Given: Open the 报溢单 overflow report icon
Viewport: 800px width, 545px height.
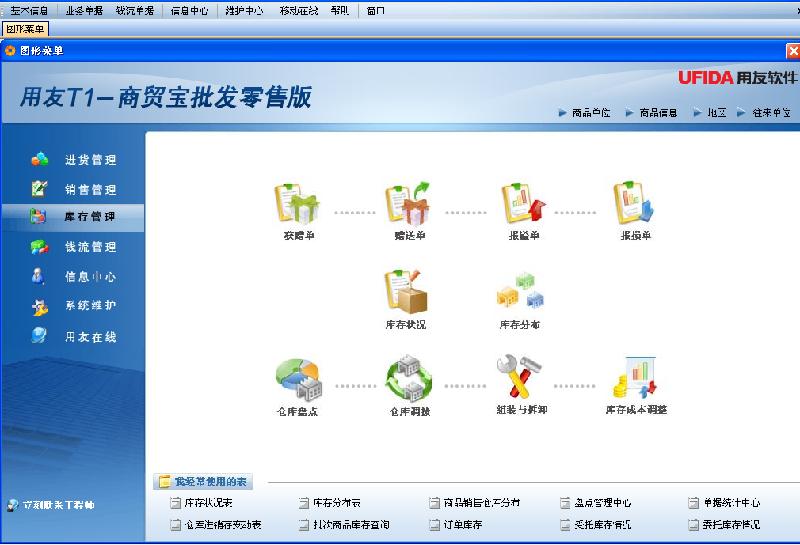Looking at the screenshot, I should click(x=523, y=204).
